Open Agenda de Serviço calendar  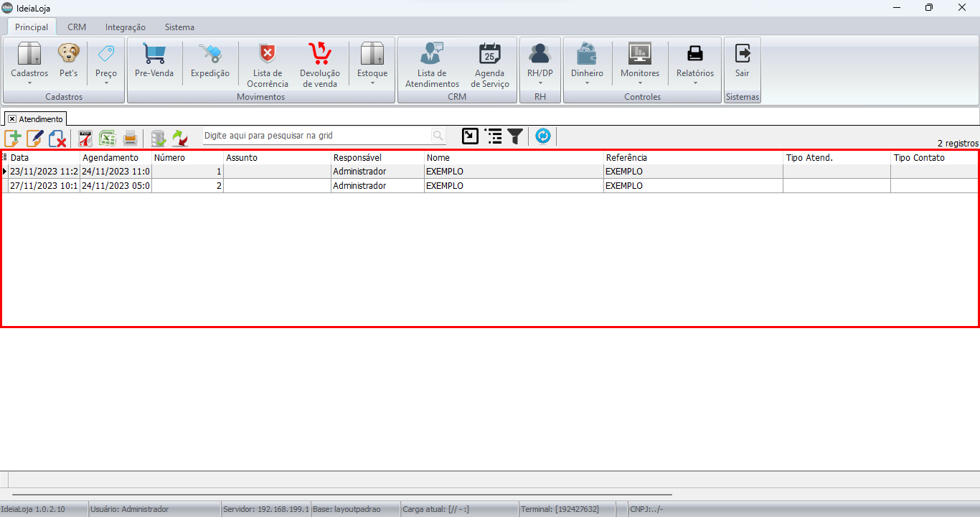tap(490, 65)
